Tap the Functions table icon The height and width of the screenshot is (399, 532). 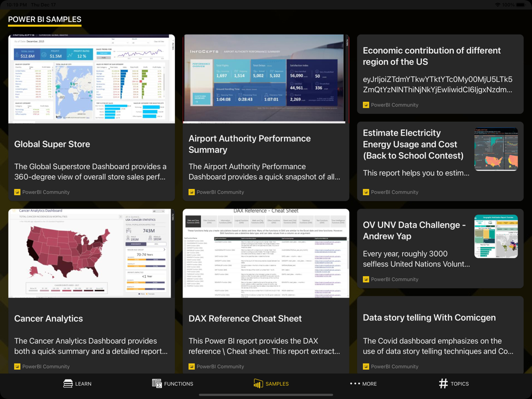(x=157, y=384)
